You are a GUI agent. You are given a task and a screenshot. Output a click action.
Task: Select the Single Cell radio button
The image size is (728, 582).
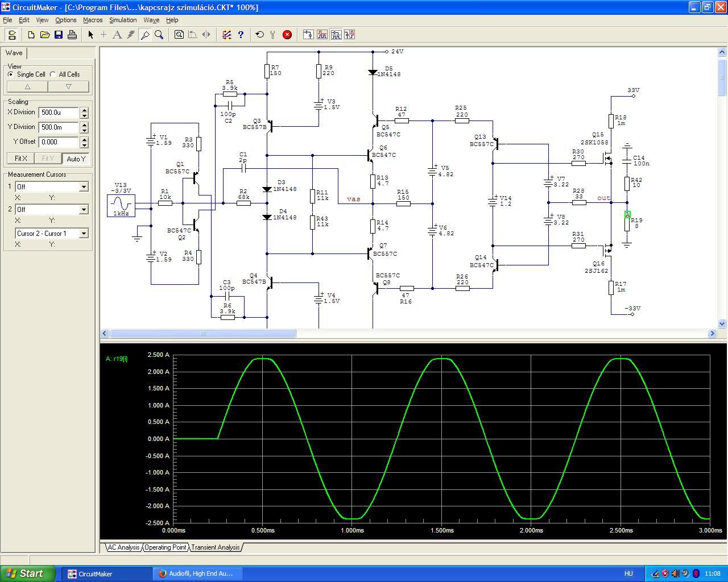tap(11, 74)
